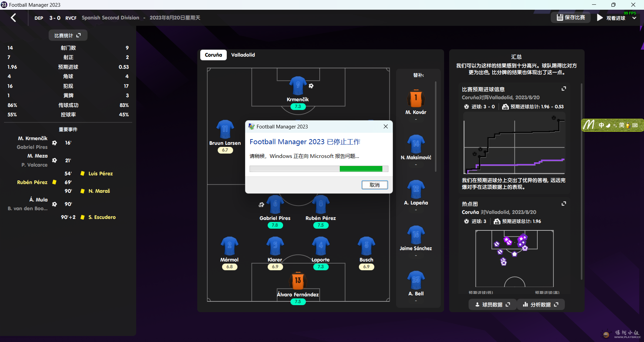Select Gabriel Pires shirt on pitch
644x342 pixels.
tap(275, 204)
